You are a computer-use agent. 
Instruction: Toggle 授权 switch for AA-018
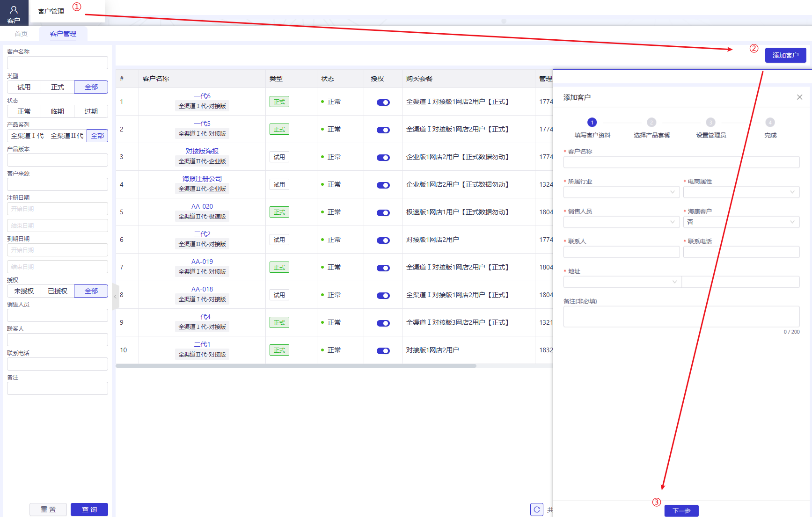[383, 296]
